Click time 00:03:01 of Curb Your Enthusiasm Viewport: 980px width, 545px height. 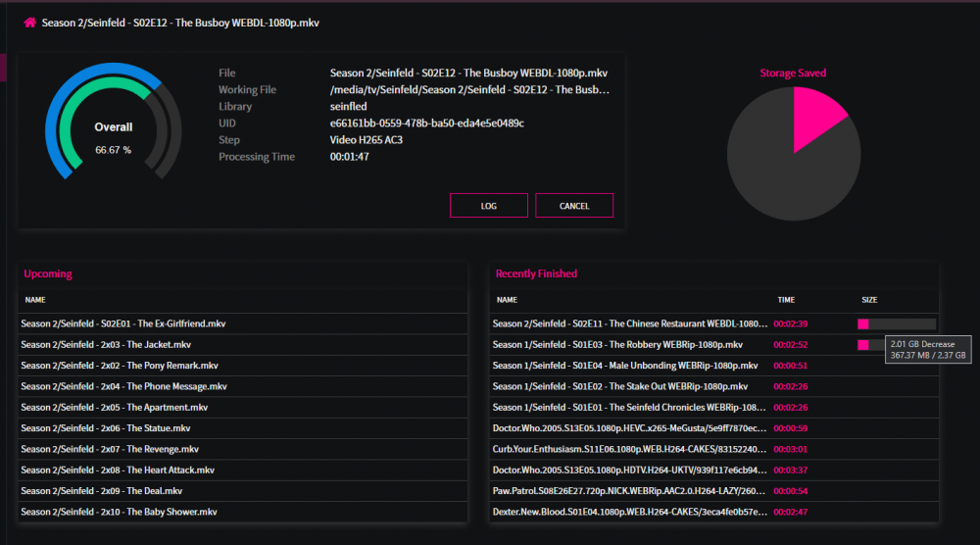click(791, 449)
